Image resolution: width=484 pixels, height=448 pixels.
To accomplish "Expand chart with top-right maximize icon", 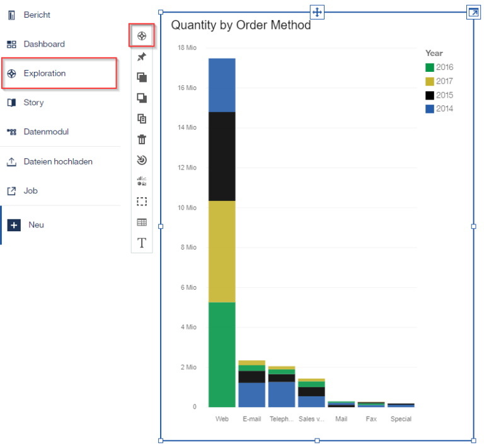I will (x=473, y=13).
